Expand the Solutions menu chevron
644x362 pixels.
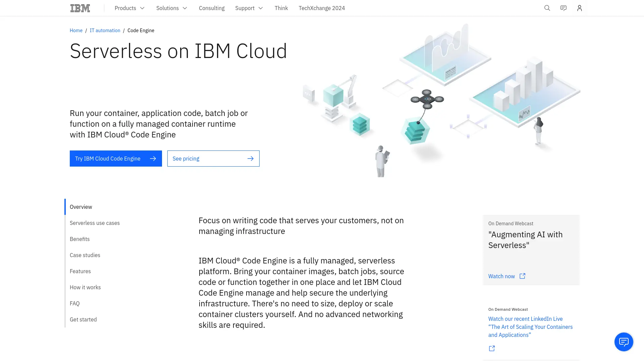pos(185,8)
